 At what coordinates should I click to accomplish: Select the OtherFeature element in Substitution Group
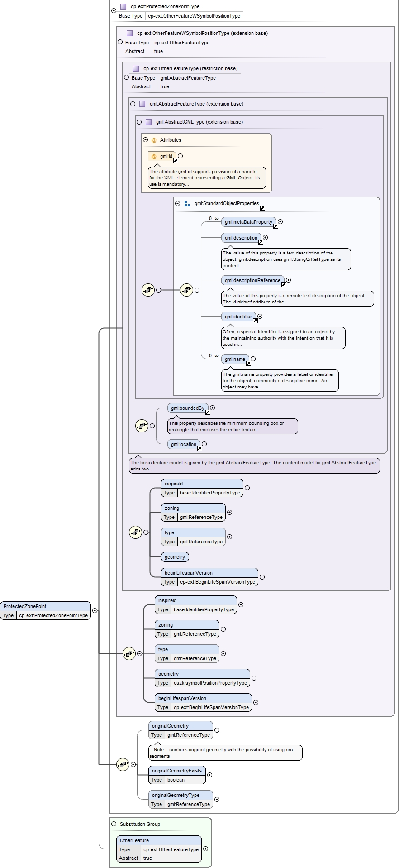pyautogui.click(x=159, y=849)
